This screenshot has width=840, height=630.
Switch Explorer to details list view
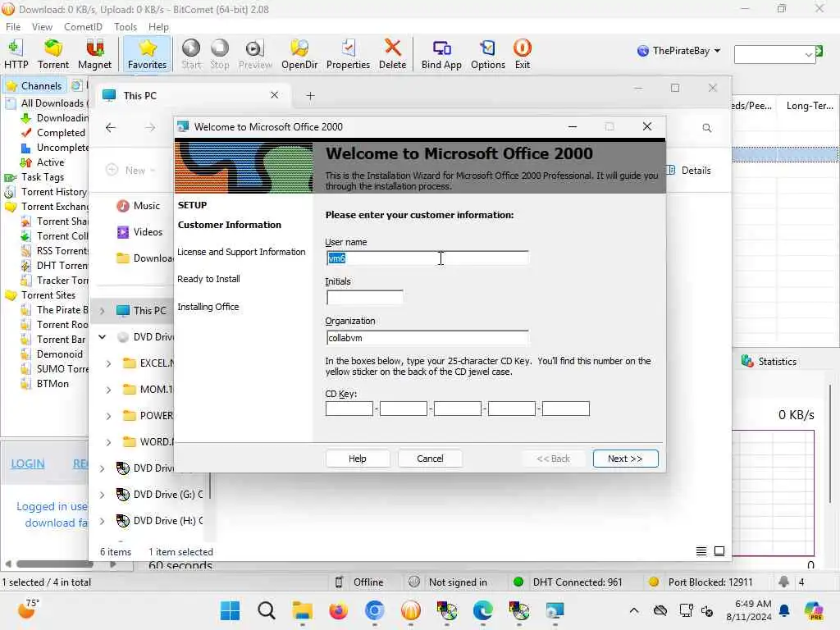[x=701, y=551]
